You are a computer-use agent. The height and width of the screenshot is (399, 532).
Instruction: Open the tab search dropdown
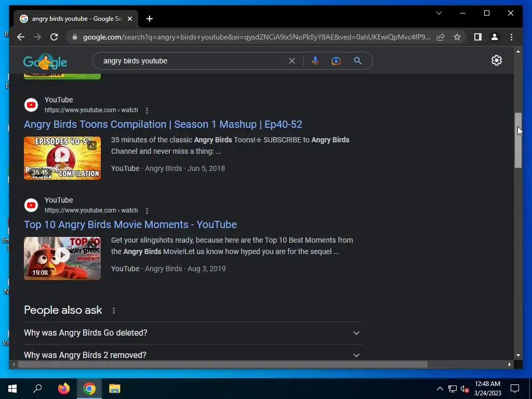(x=438, y=13)
